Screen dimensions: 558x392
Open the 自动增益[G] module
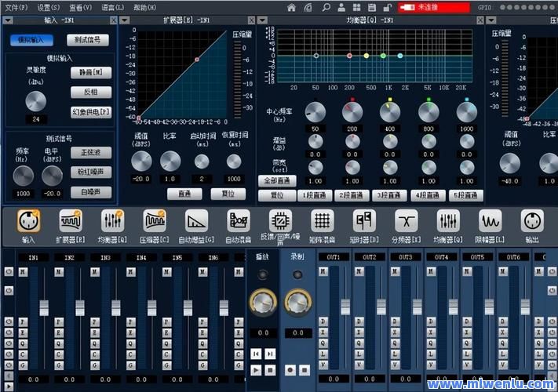196,221
